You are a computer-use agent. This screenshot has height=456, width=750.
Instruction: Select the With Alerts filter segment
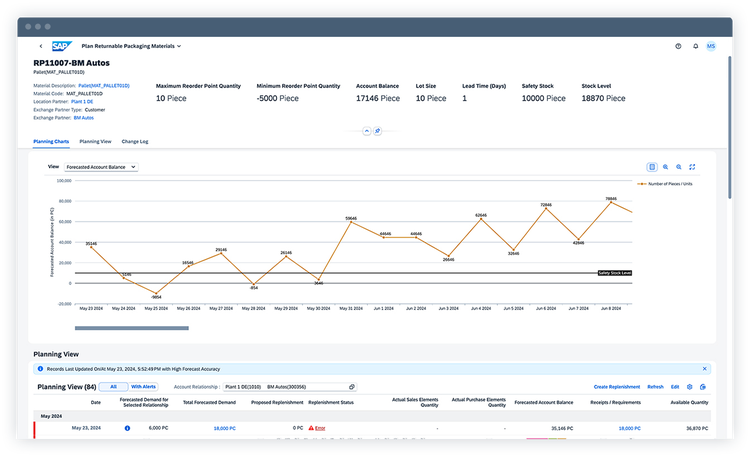tap(143, 387)
